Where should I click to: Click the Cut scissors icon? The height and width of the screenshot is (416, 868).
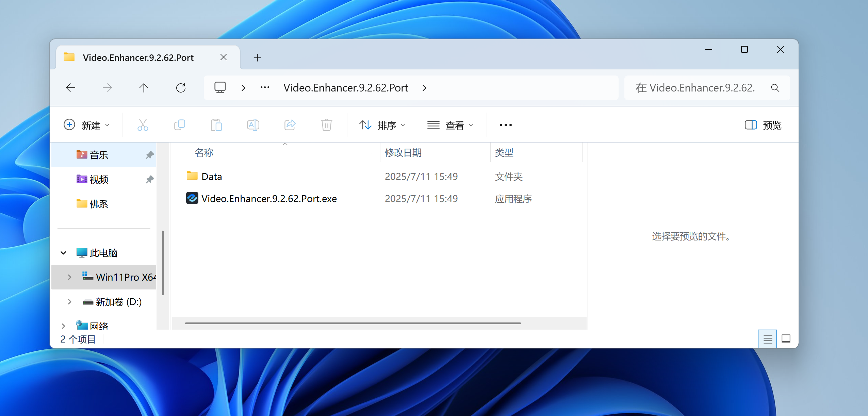143,125
